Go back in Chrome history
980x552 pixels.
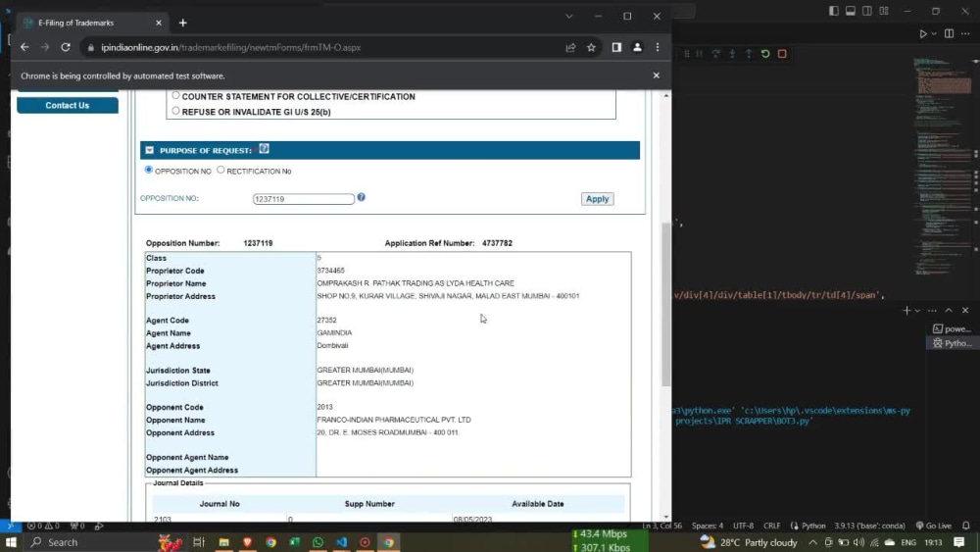(x=24, y=47)
